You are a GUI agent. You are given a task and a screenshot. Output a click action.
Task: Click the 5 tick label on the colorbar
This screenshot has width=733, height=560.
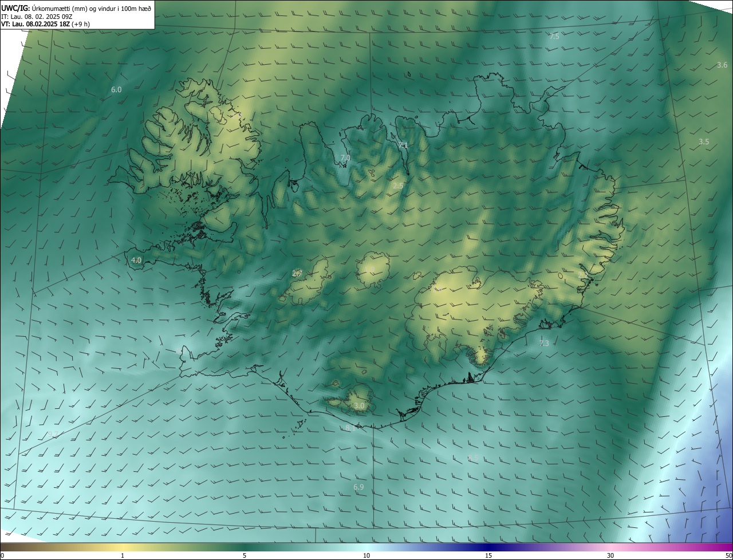tap(245, 555)
